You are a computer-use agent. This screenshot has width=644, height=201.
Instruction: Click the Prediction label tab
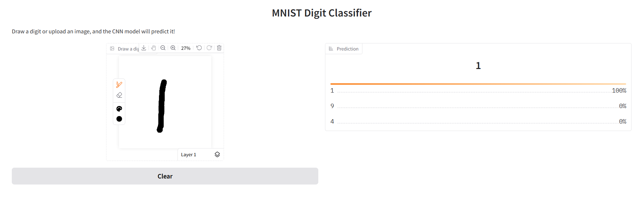tap(344, 49)
